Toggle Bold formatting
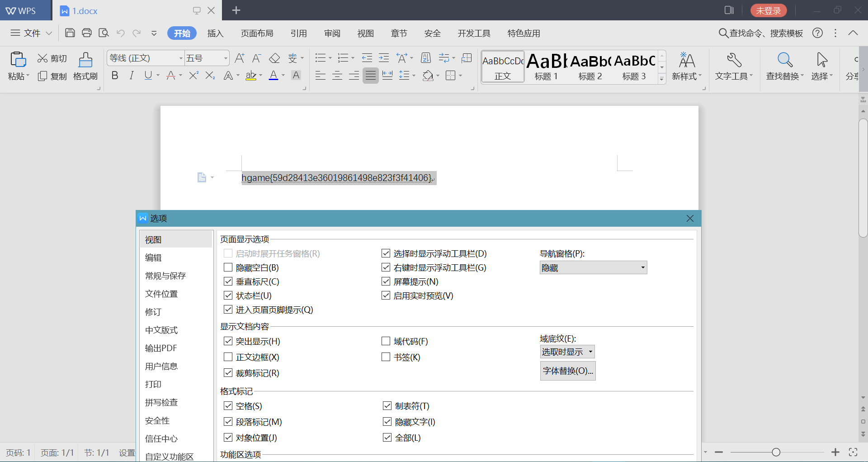 point(115,76)
